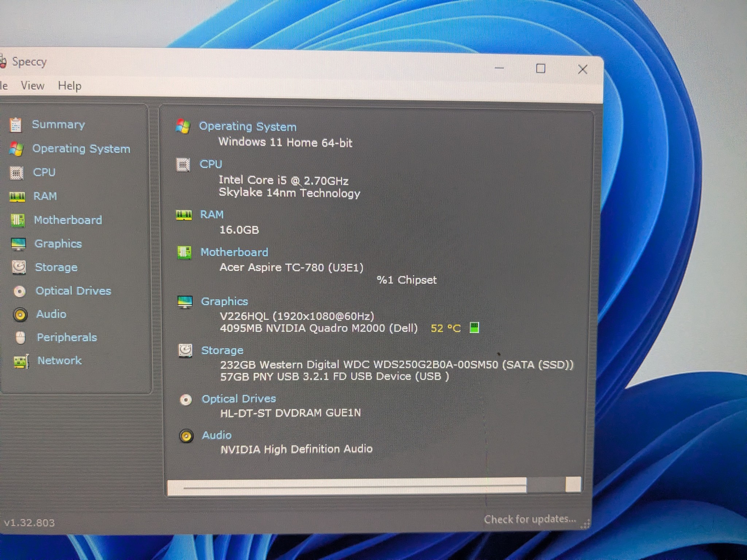Screen dimensions: 747x560
Task: Click the monitor icon beside Graphics heading in summary
Action: [x=185, y=302]
